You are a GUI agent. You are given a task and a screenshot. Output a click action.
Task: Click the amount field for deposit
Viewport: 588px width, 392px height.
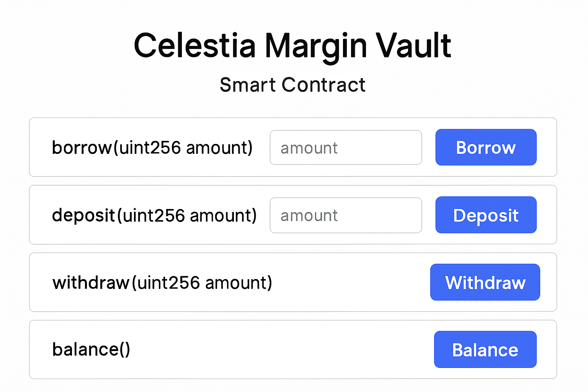345,215
